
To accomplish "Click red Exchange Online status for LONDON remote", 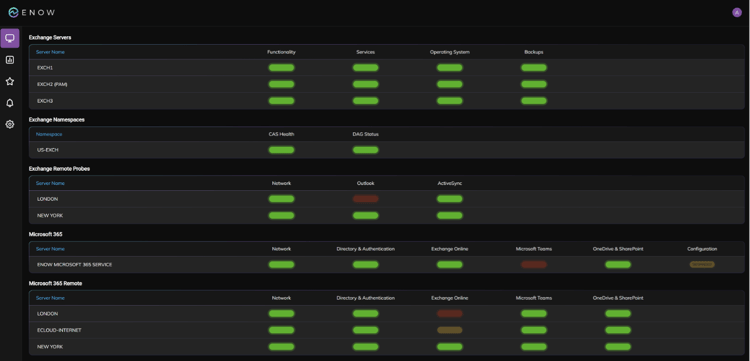I will 450,314.
